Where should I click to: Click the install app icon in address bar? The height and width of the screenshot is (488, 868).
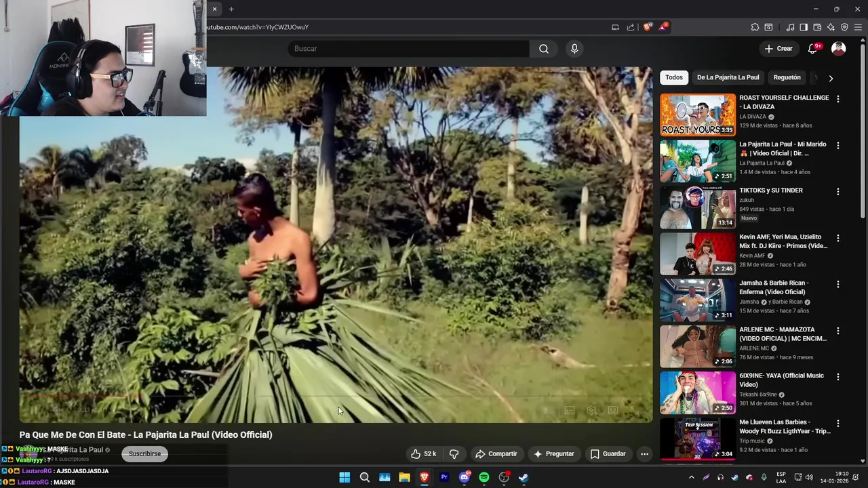point(615,27)
